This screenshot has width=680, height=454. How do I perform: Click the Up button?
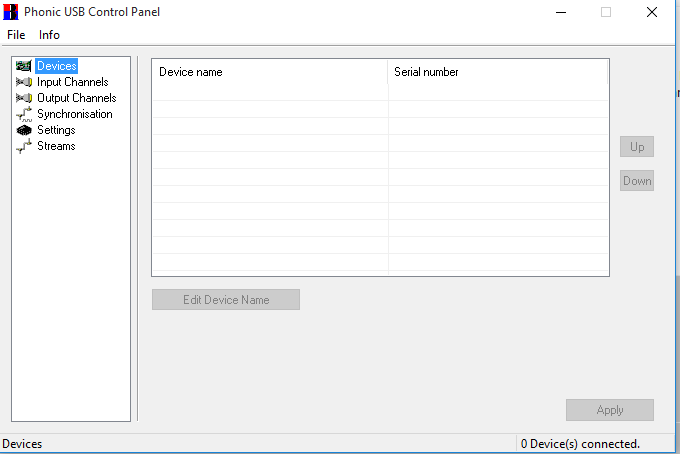pyautogui.click(x=637, y=147)
